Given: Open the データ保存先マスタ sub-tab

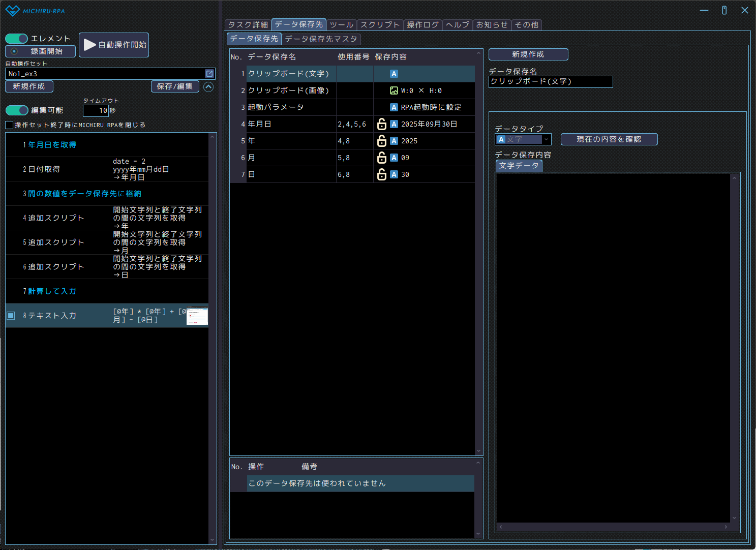Looking at the screenshot, I should pos(321,39).
